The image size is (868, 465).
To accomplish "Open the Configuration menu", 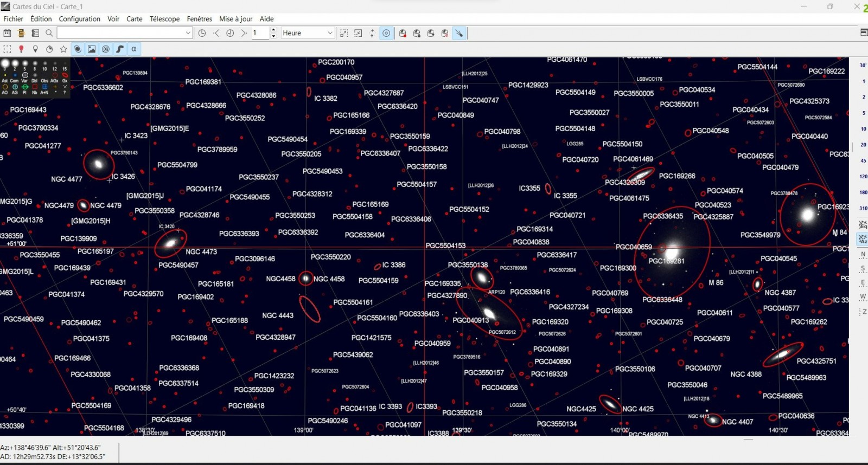I will (80, 19).
